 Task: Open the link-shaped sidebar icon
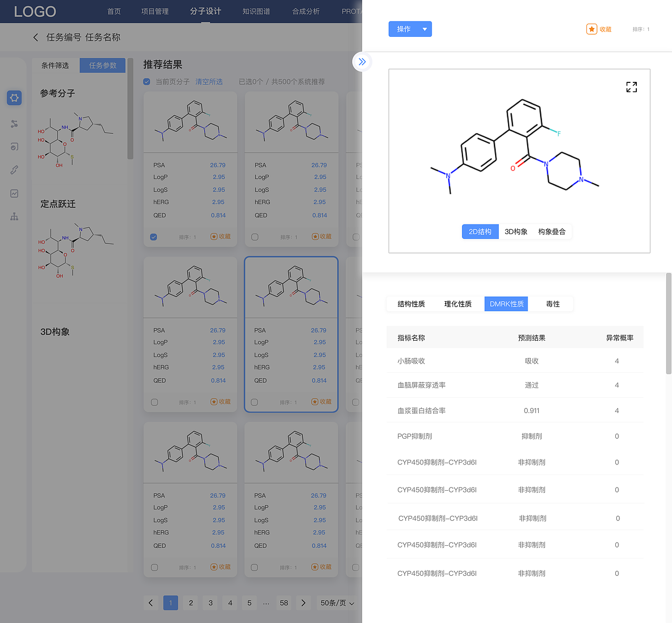point(14,170)
